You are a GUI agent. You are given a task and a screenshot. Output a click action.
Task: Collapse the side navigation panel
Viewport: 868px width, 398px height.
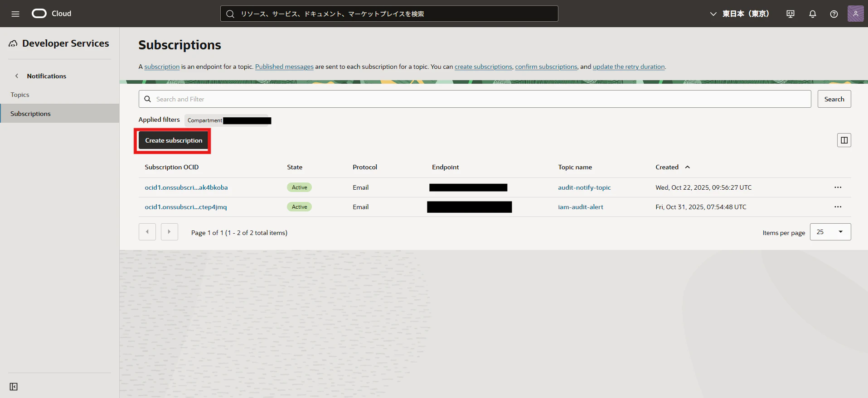point(14,387)
